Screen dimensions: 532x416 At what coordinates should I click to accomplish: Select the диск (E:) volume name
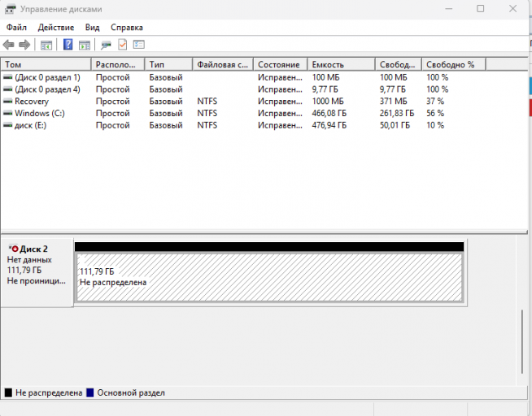30,125
